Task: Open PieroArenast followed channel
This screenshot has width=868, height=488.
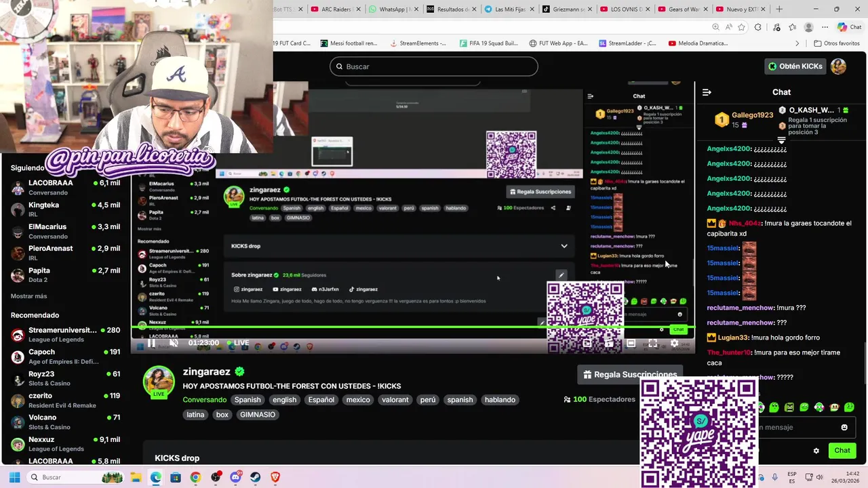Action: pyautogui.click(x=65, y=253)
